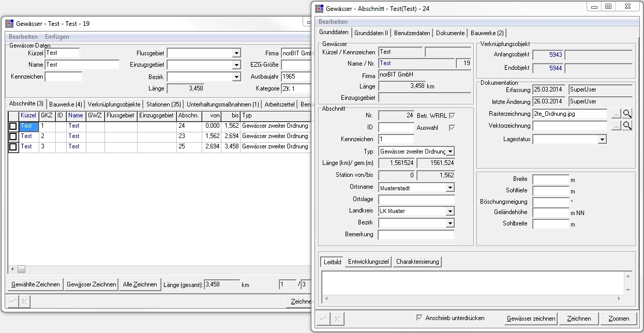Switch to the Grunddaten II tab
Viewport: 644px width, 333px height.
point(371,33)
